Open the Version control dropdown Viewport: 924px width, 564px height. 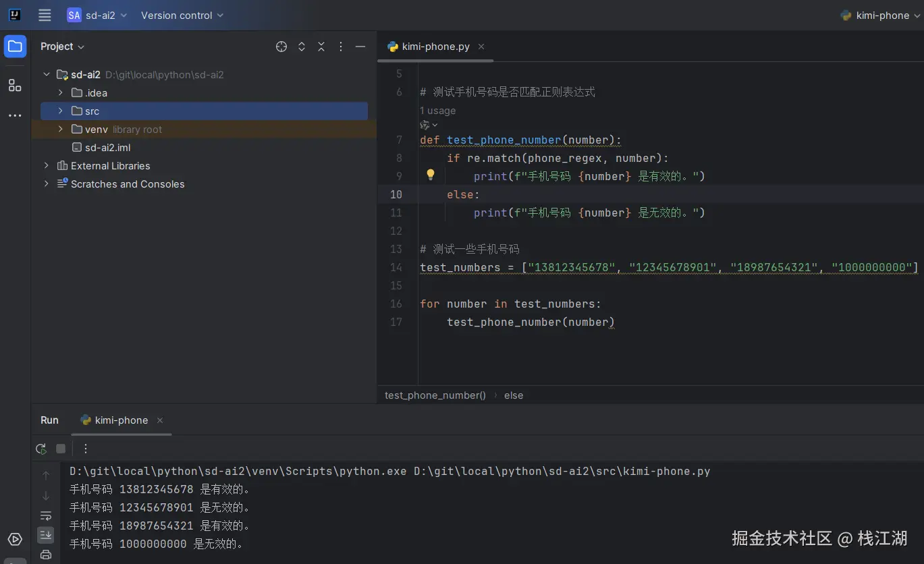(x=182, y=15)
